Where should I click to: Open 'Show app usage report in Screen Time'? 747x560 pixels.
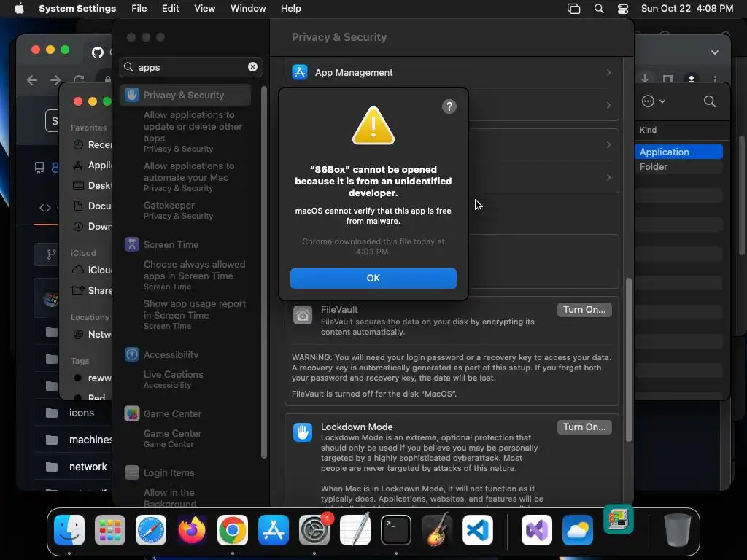(194, 314)
